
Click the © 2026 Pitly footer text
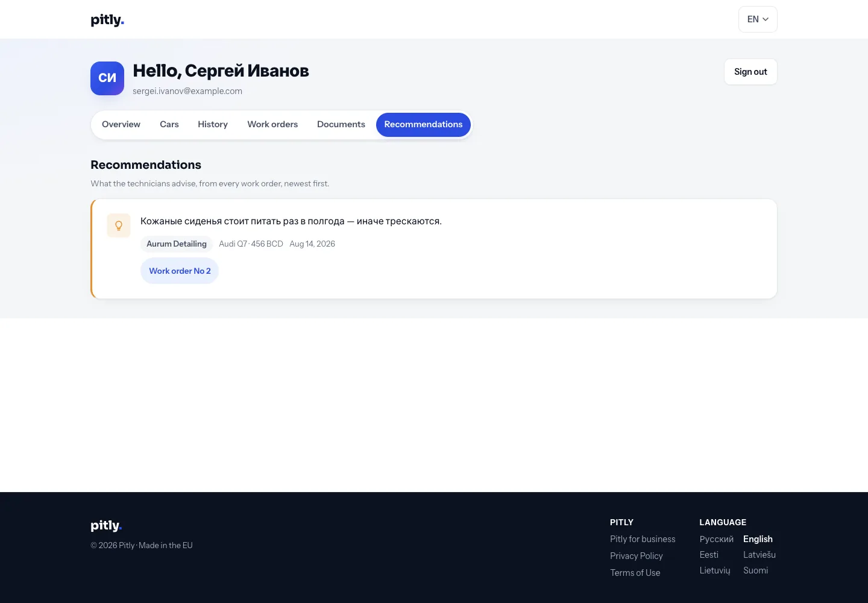(142, 545)
